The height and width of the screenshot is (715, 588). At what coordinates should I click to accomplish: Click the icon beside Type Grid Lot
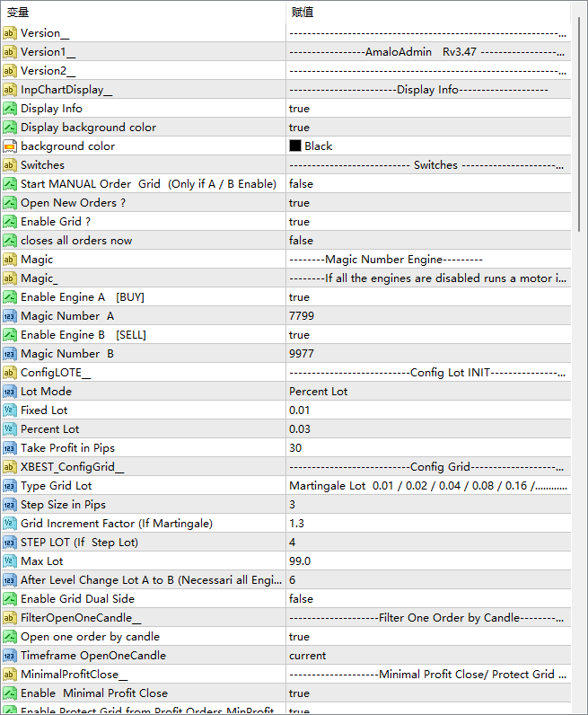(x=10, y=486)
